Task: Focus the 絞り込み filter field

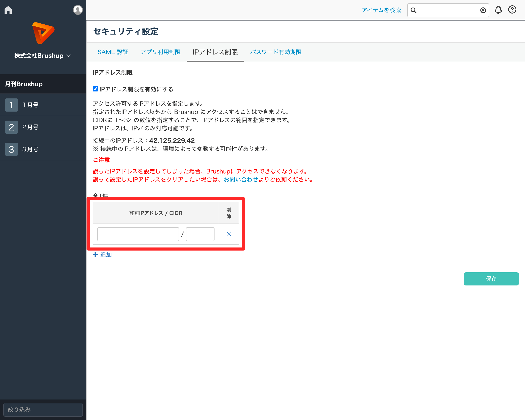Action: click(x=43, y=410)
